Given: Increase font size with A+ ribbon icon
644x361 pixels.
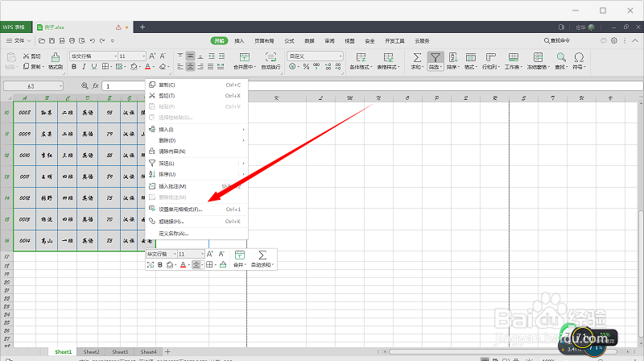Looking at the screenshot, I should coord(152,56).
